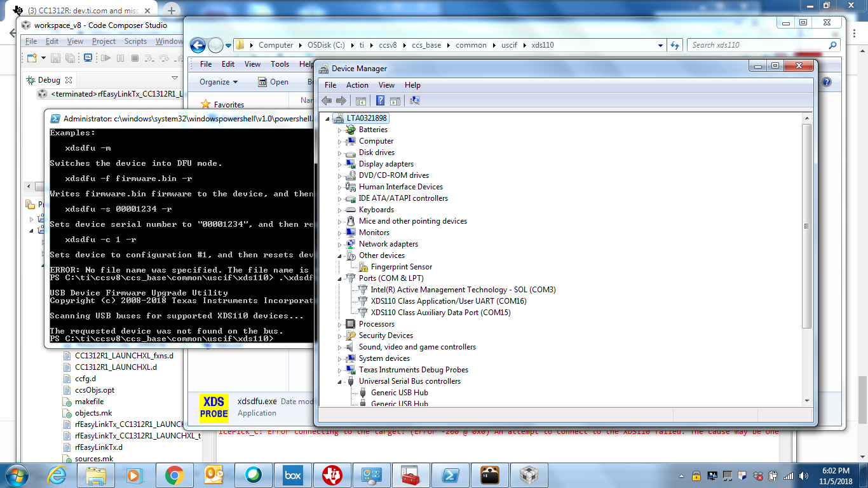
Task: Open the View menu in Device Manager
Action: pos(386,85)
